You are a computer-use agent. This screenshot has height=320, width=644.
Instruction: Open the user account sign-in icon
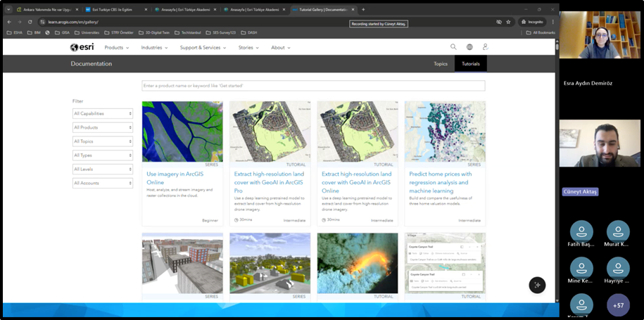point(485,47)
